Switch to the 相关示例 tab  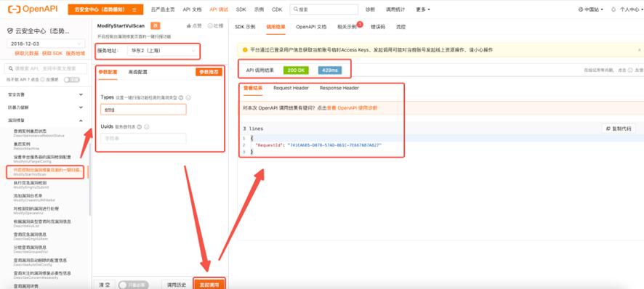(347, 27)
